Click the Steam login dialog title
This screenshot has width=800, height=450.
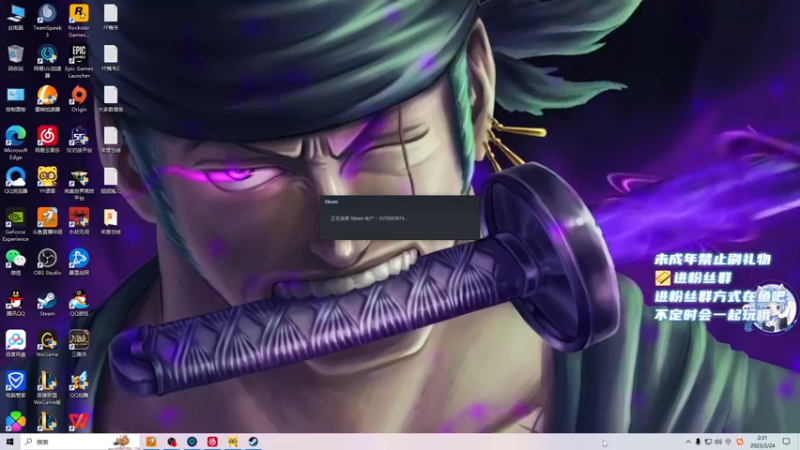point(331,202)
